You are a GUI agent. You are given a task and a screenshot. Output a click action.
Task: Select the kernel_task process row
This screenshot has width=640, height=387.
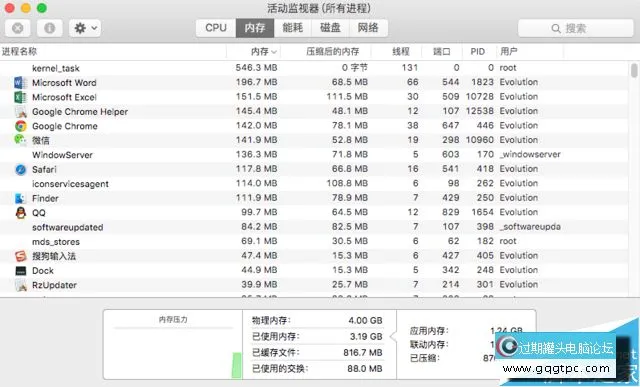pos(314,68)
